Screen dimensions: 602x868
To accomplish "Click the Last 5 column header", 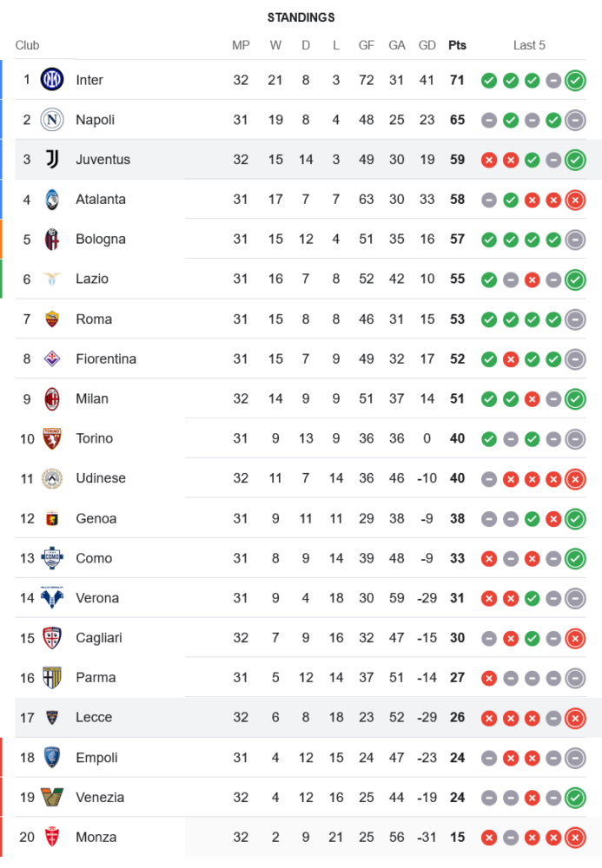I will pyautogui.click(x=529, y=45).
